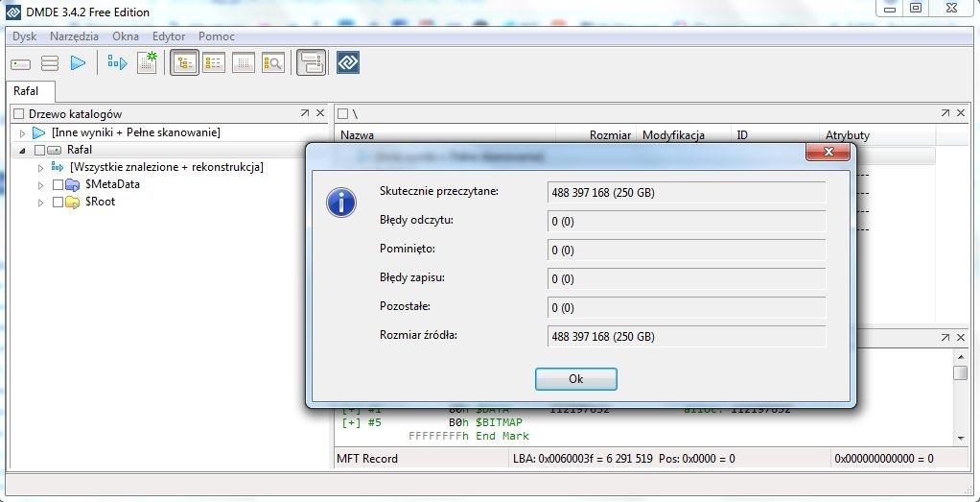
Task: Click the FFFFFFFFh End Mark line
Action: 468,436
